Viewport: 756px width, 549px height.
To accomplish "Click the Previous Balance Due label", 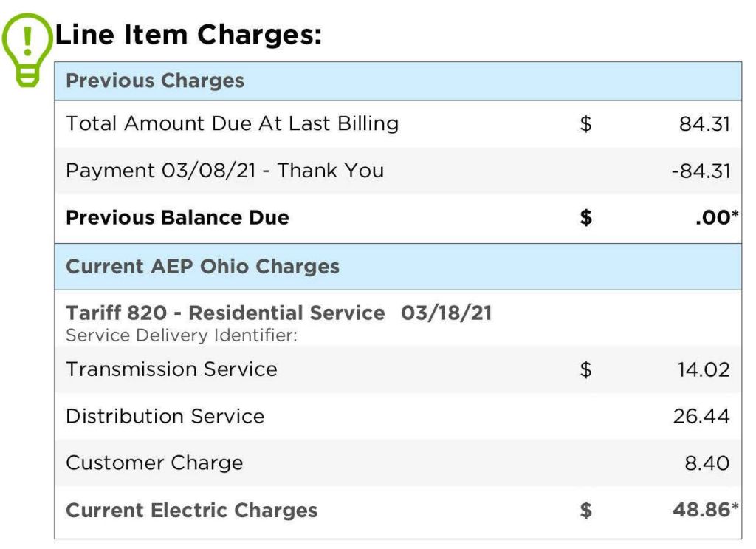I will (x=177, y=218).
